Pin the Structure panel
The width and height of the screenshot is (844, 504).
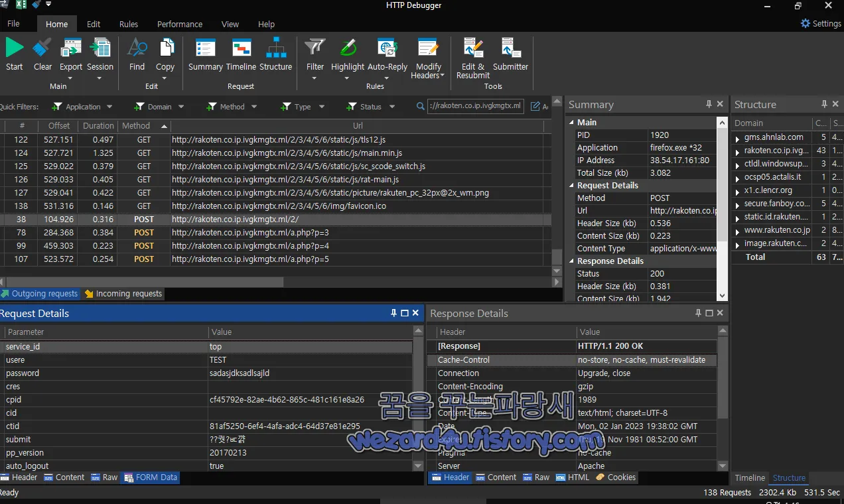point(824,104)
